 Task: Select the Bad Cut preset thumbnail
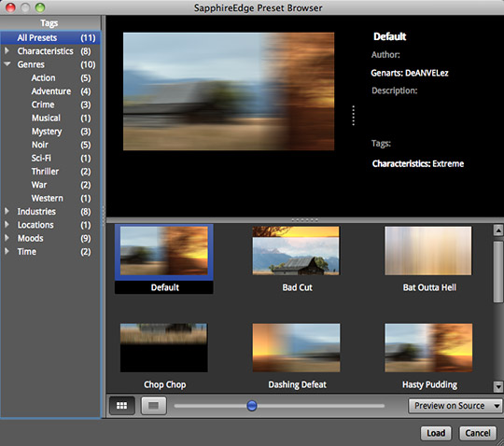(296, 251)
